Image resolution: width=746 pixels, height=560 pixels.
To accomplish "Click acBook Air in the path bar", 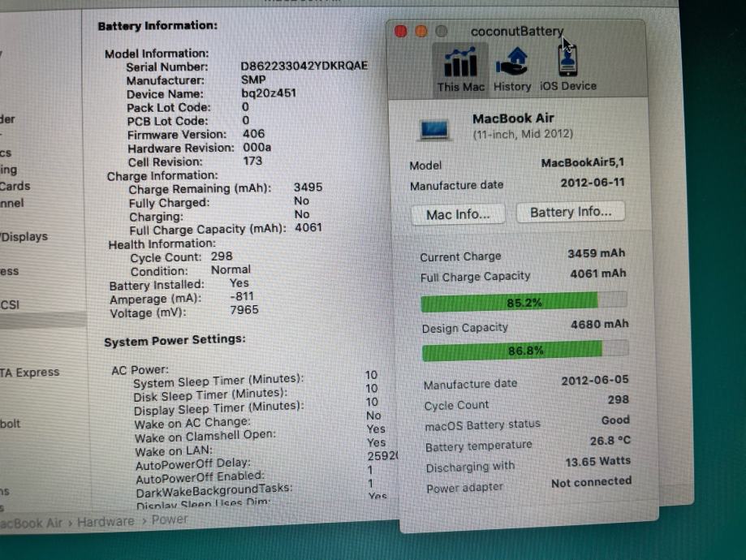I will coord(31,523).
